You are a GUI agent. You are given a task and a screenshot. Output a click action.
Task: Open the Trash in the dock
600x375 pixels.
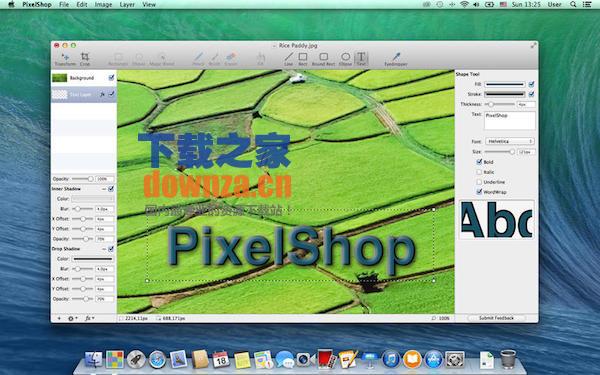(x=508, y=359)
